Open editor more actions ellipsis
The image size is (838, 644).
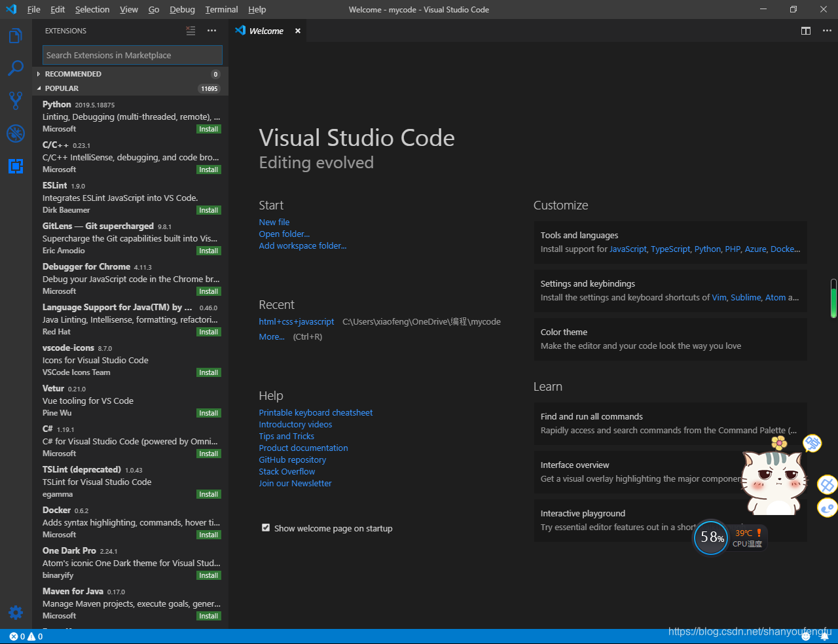point(826,31)
